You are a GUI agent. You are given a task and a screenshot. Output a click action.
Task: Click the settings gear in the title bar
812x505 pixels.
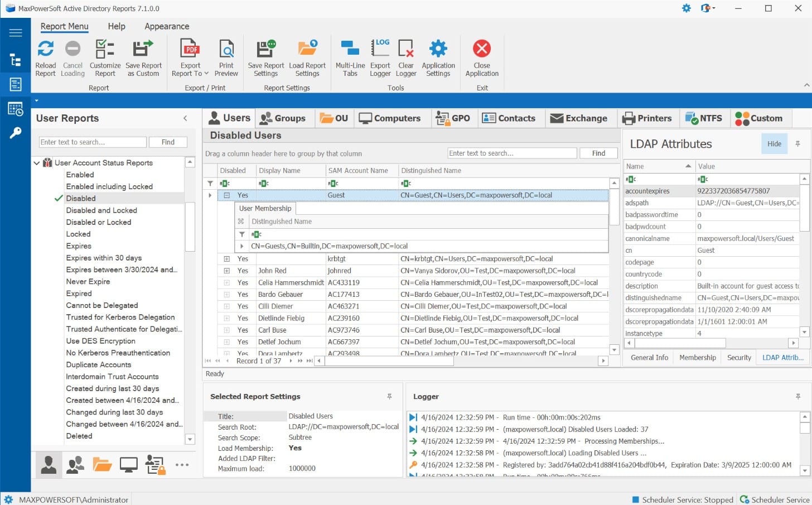tap(686, 8)
